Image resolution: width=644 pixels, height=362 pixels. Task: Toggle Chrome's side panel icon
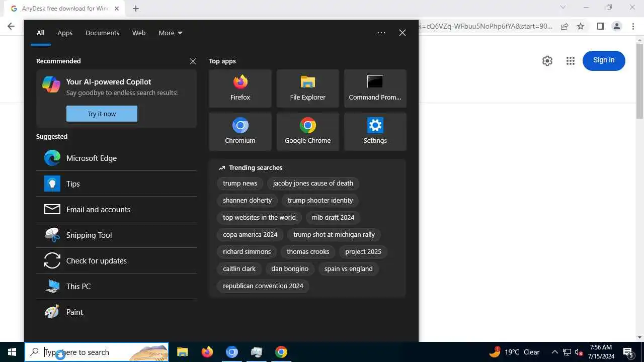click(600, 26)
